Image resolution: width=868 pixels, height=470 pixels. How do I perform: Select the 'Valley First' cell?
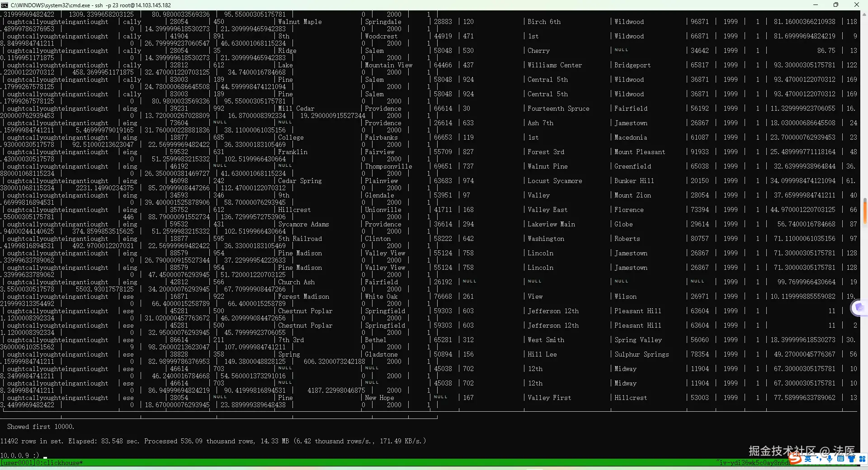549,398
